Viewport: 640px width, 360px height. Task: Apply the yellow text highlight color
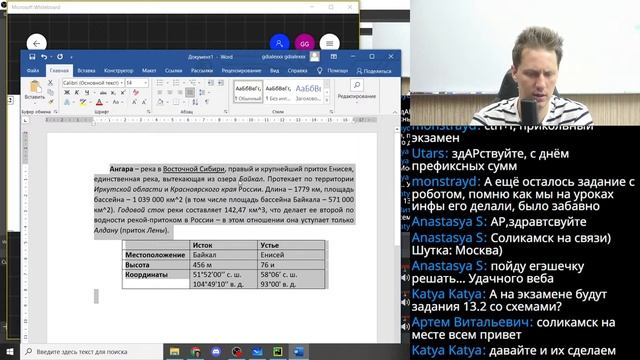pyautogui.click(x=83, y=102)
